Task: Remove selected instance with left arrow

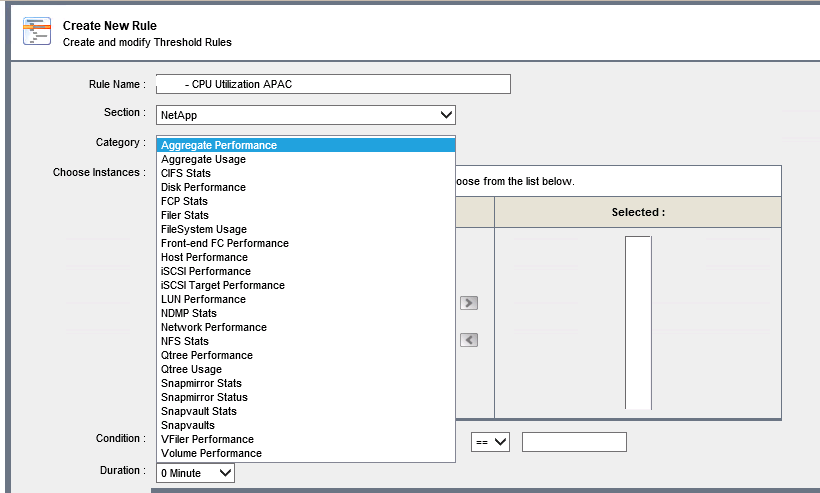Action: pos(469,340)
